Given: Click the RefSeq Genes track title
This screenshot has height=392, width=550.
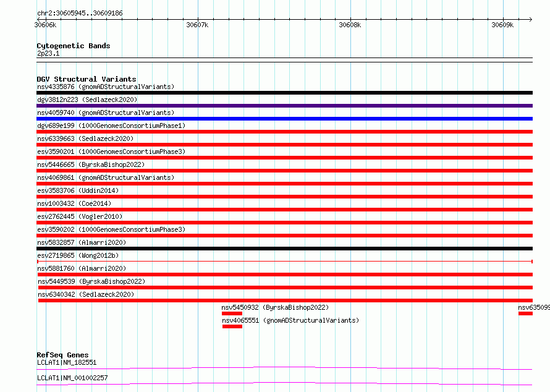Looking at the screenshot, I should (62, 355).
